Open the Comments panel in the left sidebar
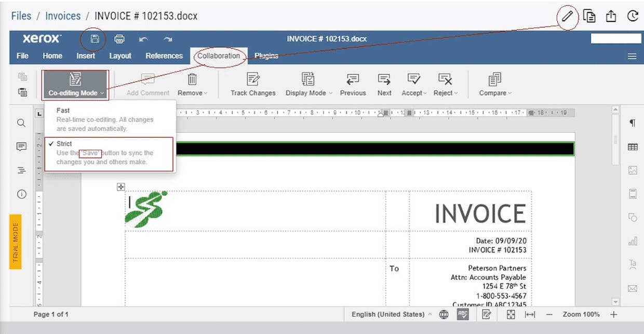This screenshot has width=644, height=334. (x=21, y=147)
